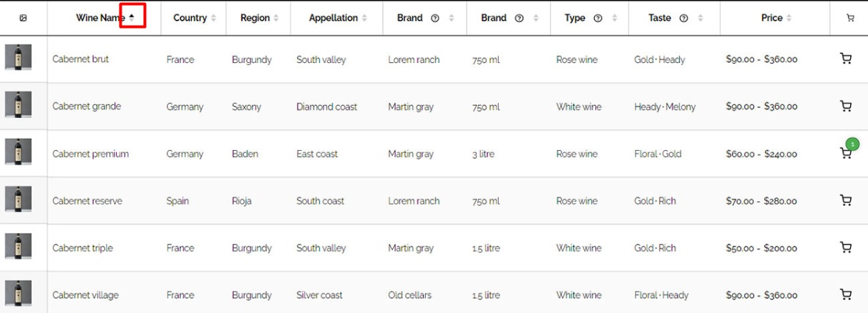Add Cabernet village to cart
This screenshot has width=868, height=313.
(x=846, y=294)
